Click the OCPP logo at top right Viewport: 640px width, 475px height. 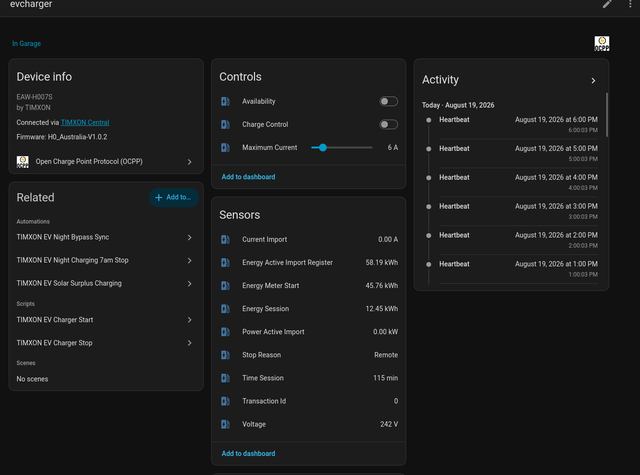(x=602, y=43)
